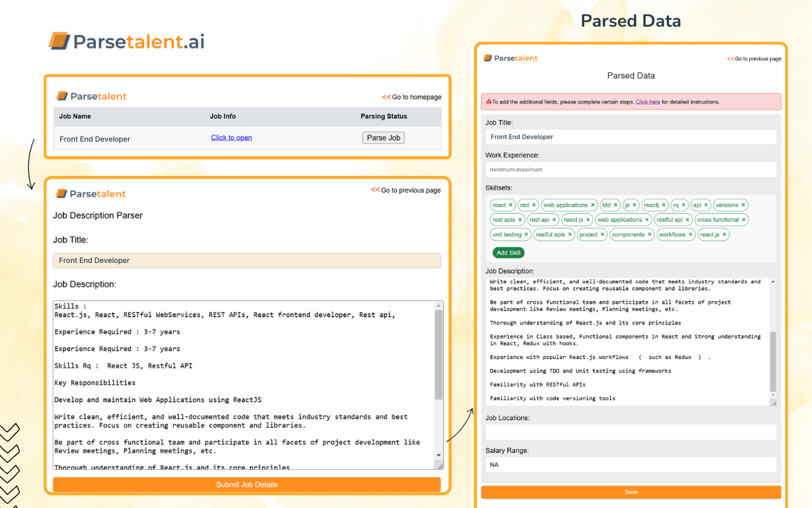The image size is (812, 508).
Task: Click the 'Parsed Data' heading inside the form panel
Action: [x=631, y=76]
